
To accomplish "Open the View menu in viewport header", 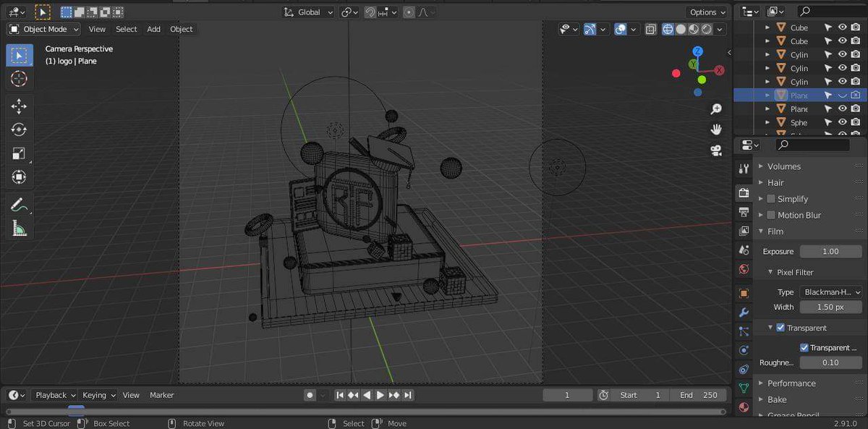I will [97, 29].
